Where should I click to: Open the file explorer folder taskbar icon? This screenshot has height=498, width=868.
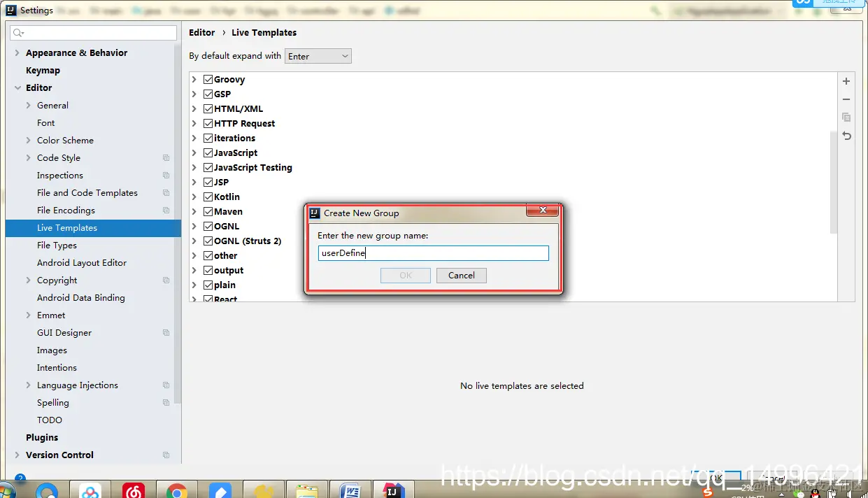coord(307,490)
